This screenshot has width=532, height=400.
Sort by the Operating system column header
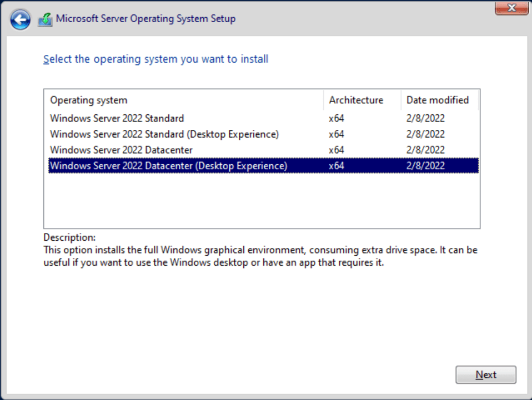tap(184, 100)
